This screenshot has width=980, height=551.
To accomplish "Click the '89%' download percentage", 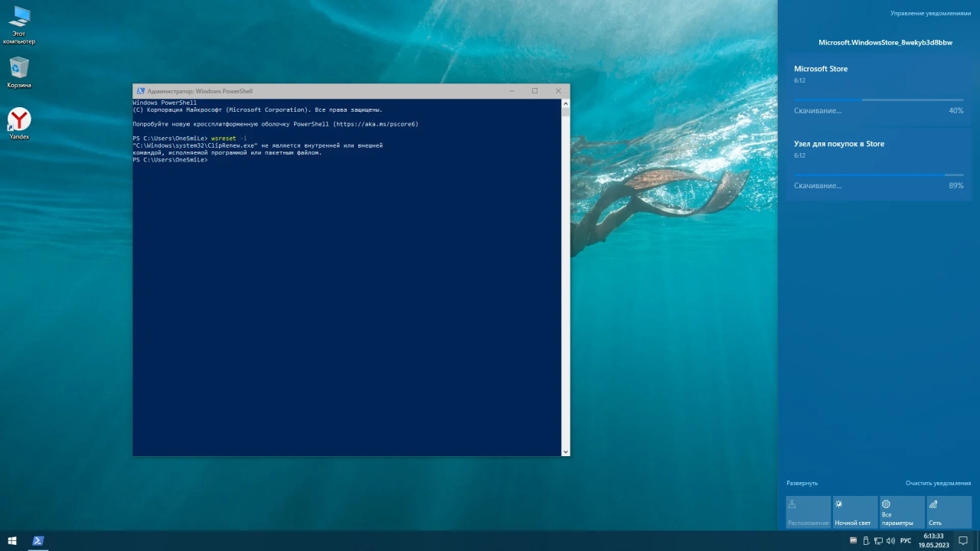I will [956, 186].
